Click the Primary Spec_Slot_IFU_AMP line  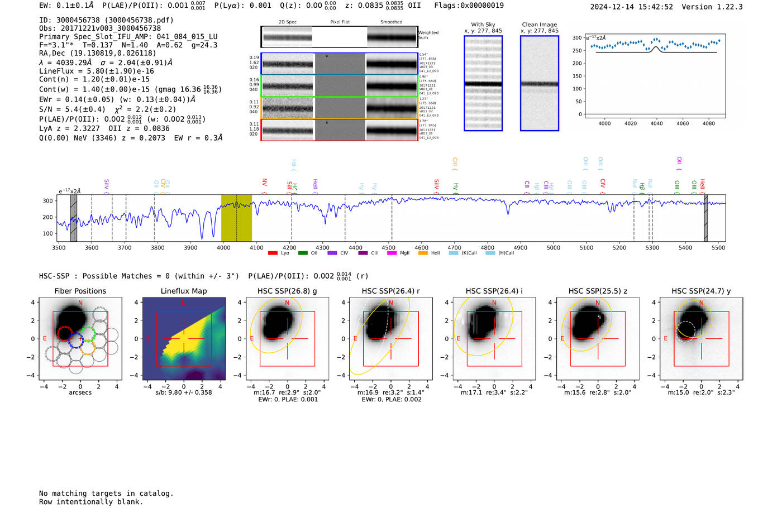[x=128, y=37]
